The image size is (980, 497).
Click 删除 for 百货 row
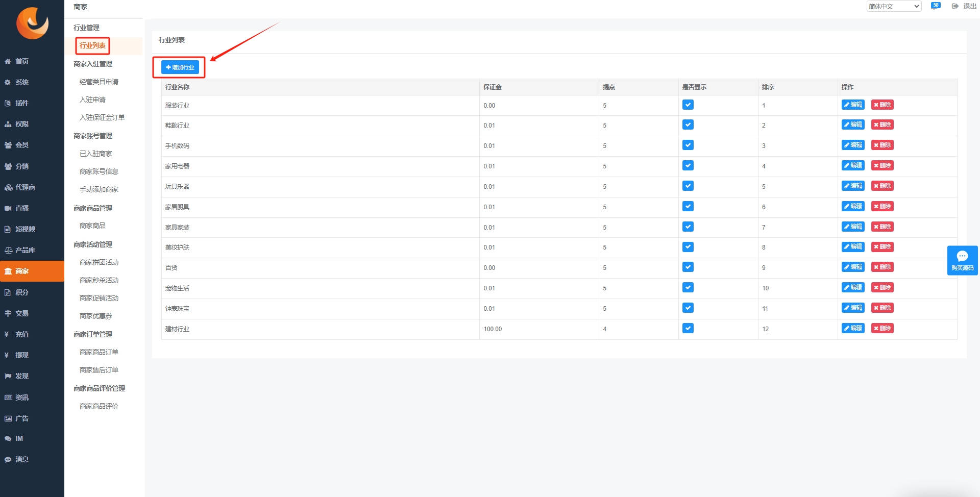[882, 267]
